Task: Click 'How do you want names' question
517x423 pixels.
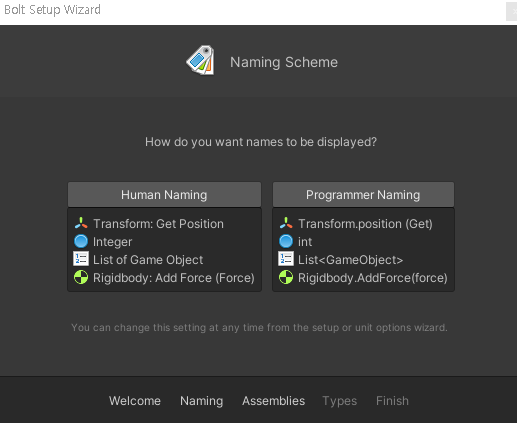Action: point(261,142)
